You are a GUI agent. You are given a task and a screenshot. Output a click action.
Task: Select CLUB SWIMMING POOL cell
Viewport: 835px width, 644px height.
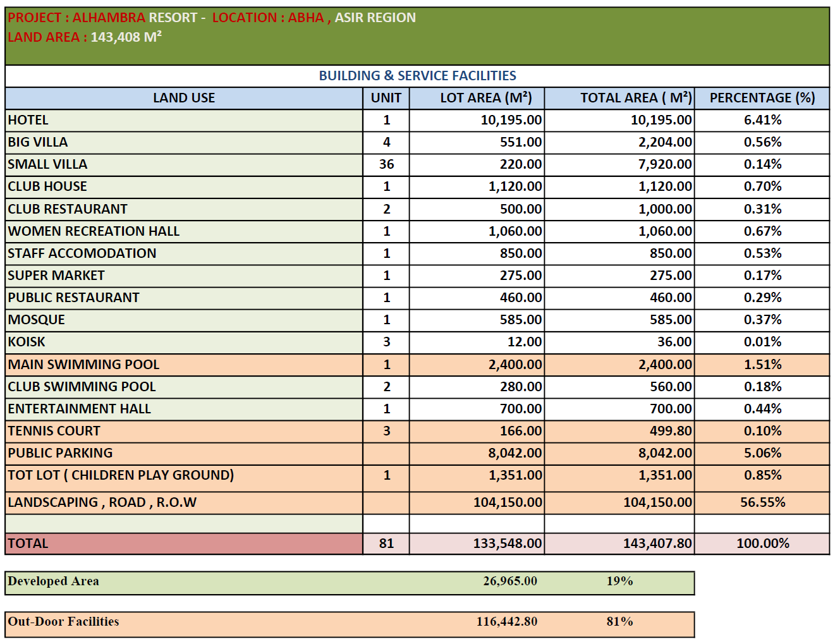click(x=184, y=387)
